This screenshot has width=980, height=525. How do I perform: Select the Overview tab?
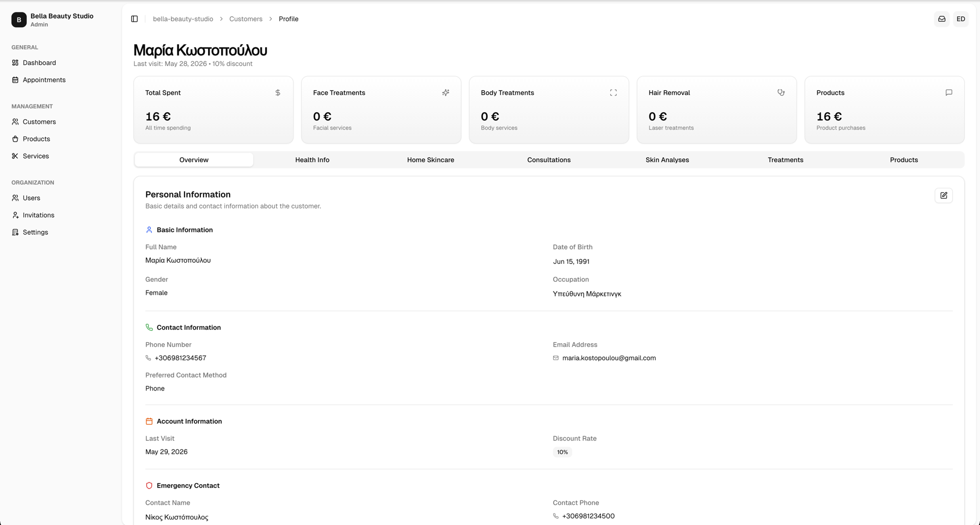[x=194, y=160]
